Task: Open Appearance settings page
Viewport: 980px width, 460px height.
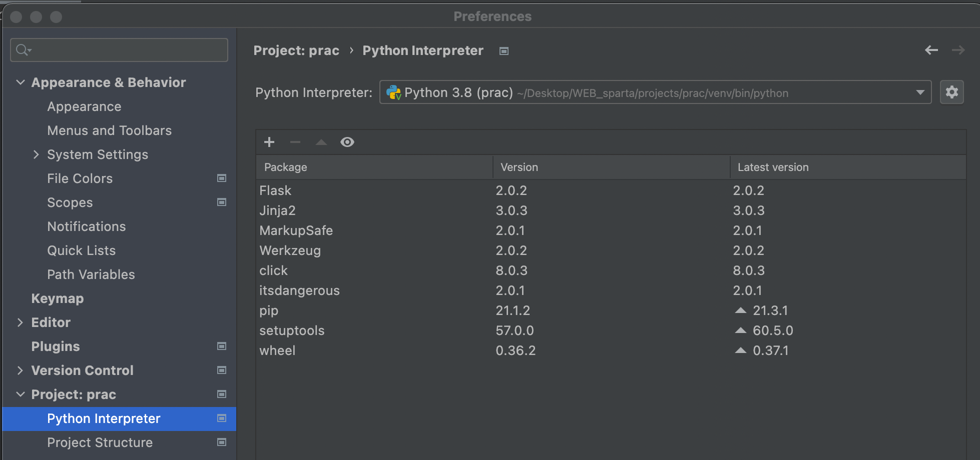Action: click(x=84, y=106)
